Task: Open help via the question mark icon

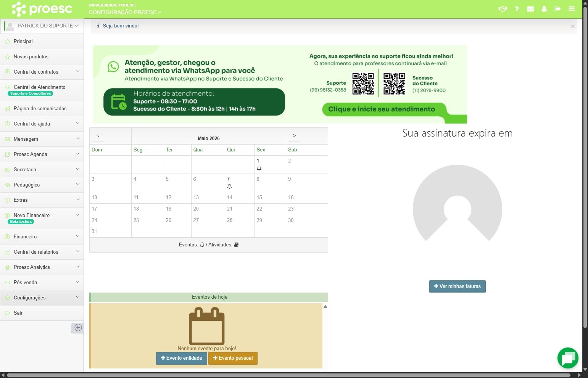Action: 517,9
